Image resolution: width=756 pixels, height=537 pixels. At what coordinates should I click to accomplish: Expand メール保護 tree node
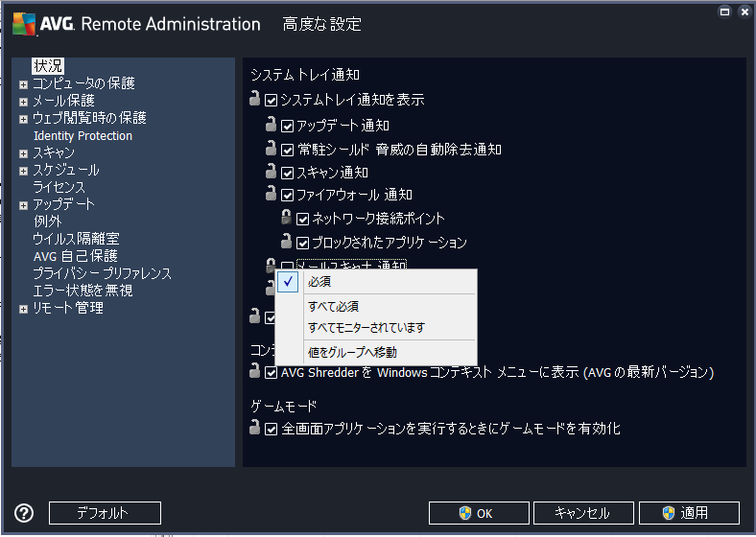point(23,103)
